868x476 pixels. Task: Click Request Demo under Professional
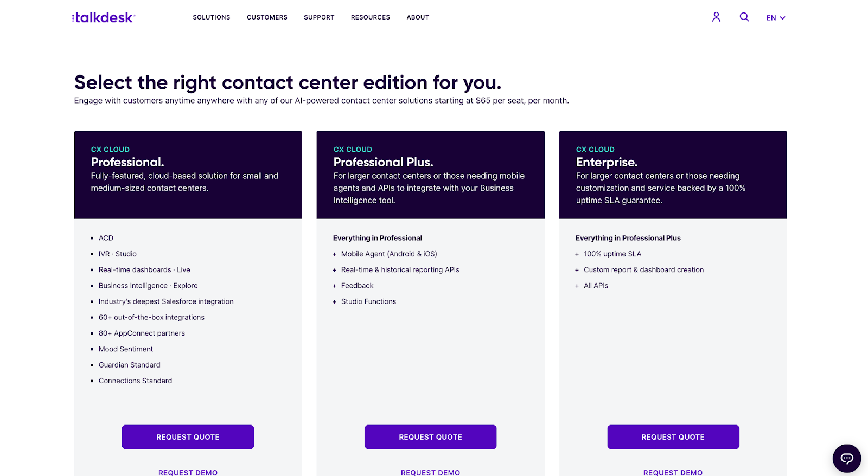(x=188, y=472)
